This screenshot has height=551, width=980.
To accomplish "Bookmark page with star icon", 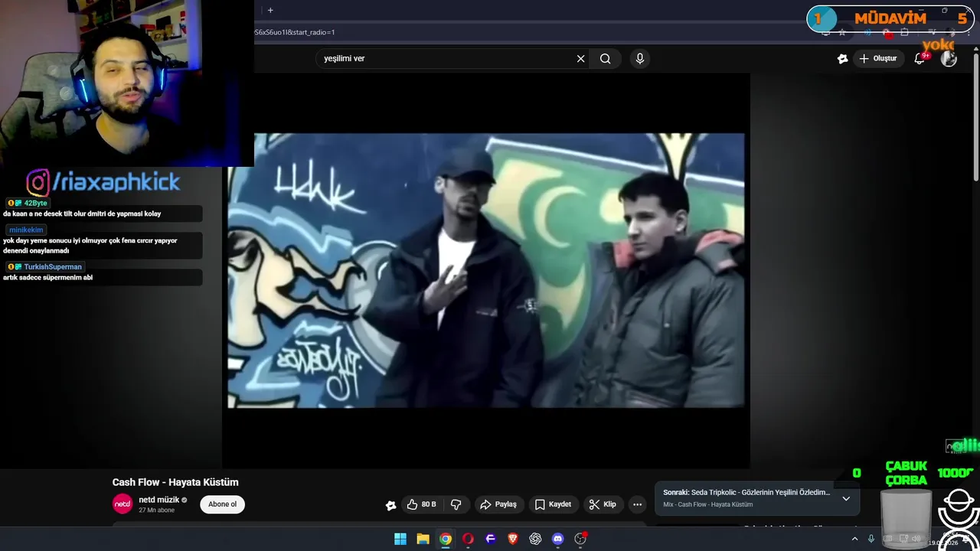I will pyautogui.click(x=842, y=32).
